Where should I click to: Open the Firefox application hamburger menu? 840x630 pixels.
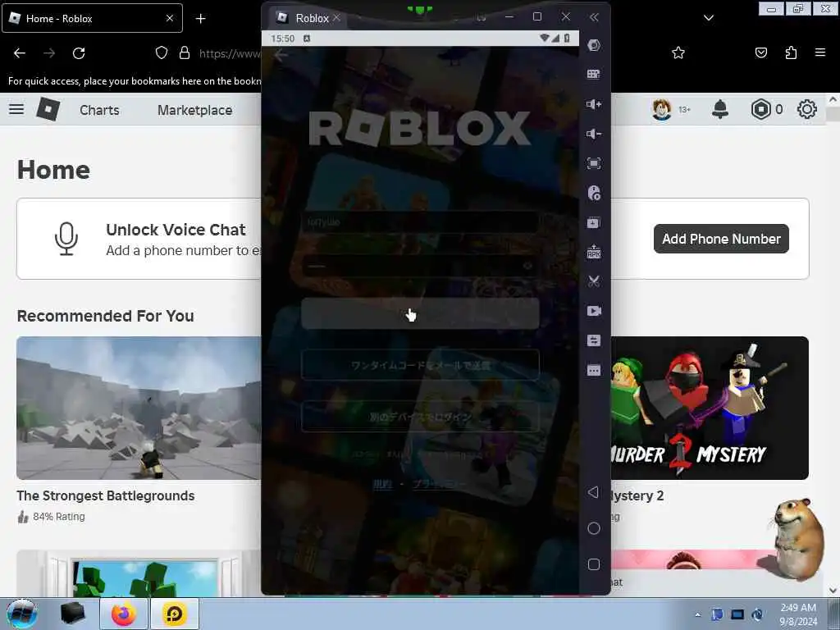pos(820,52)
